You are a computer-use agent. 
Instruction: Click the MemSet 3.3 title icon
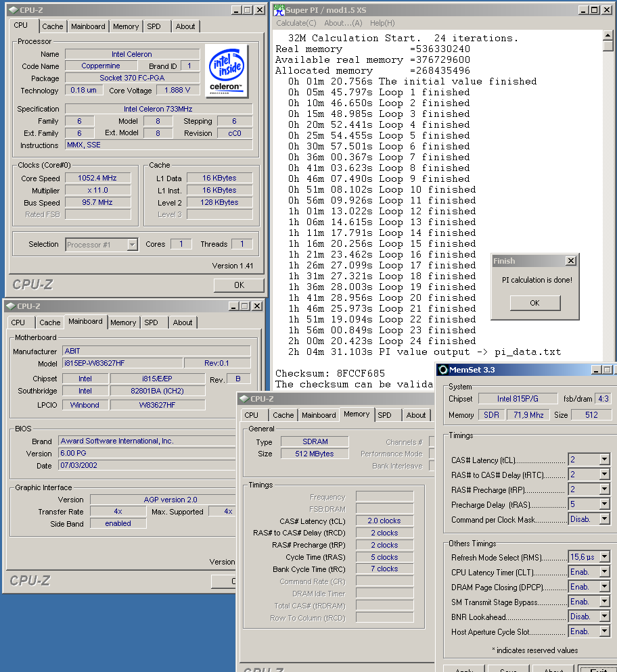[443, 369]
